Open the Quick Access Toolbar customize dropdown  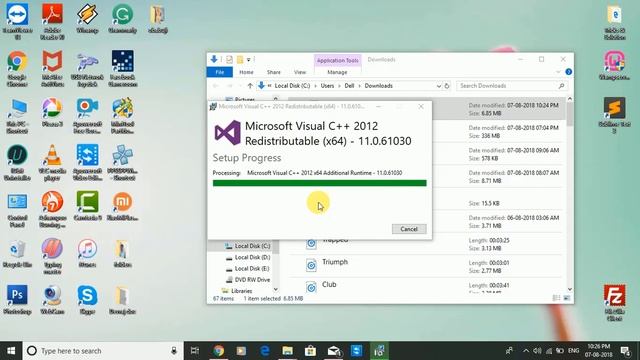coord(248,60)
